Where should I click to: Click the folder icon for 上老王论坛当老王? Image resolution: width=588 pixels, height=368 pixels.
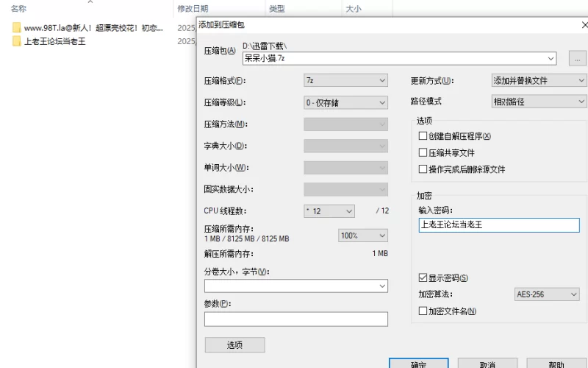click(x=16, y=41)
